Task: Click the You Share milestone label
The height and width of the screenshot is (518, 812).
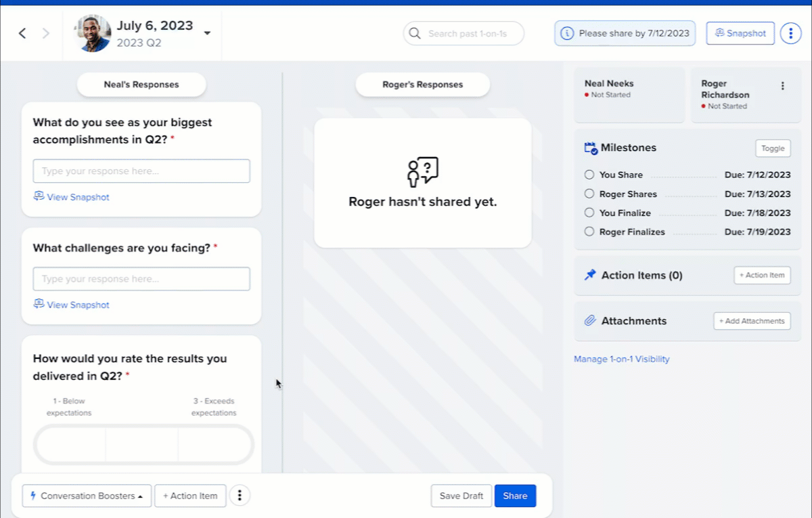Action: (x=621, y=175)
